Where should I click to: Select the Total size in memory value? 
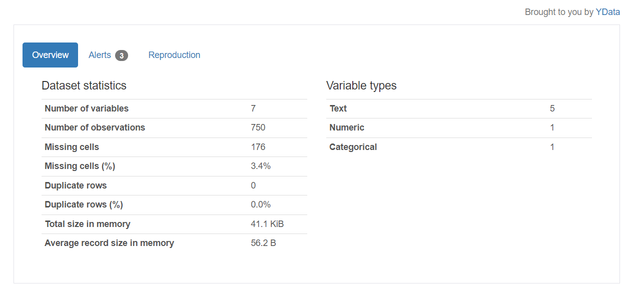267,224
